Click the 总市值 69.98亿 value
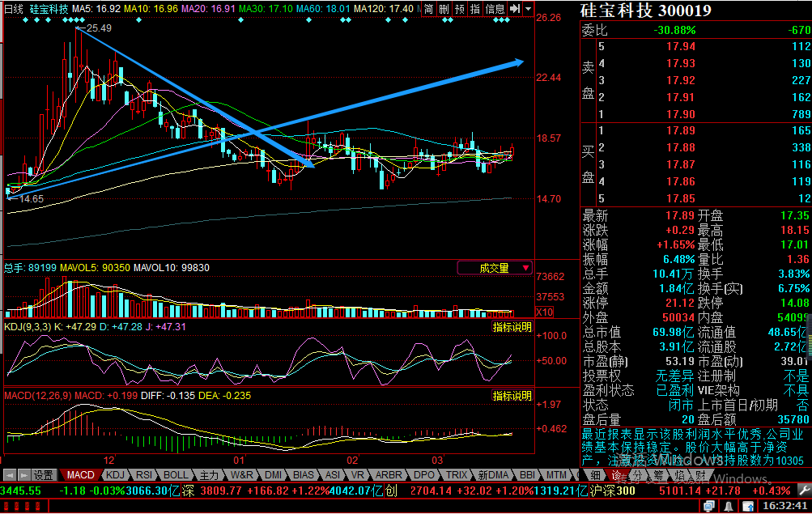 674,332
